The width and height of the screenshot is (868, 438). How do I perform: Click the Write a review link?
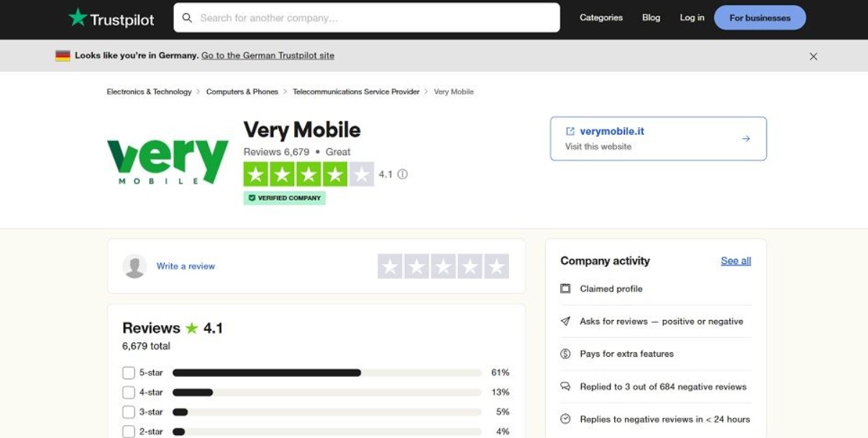tap(186, 266)
